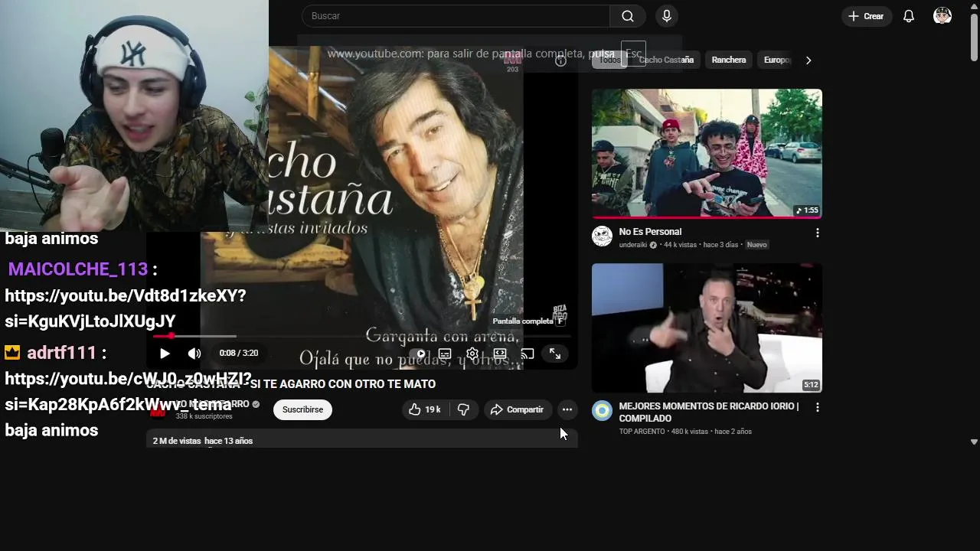
Task: Open the Crear upload menu
Action: click(867, 16)
